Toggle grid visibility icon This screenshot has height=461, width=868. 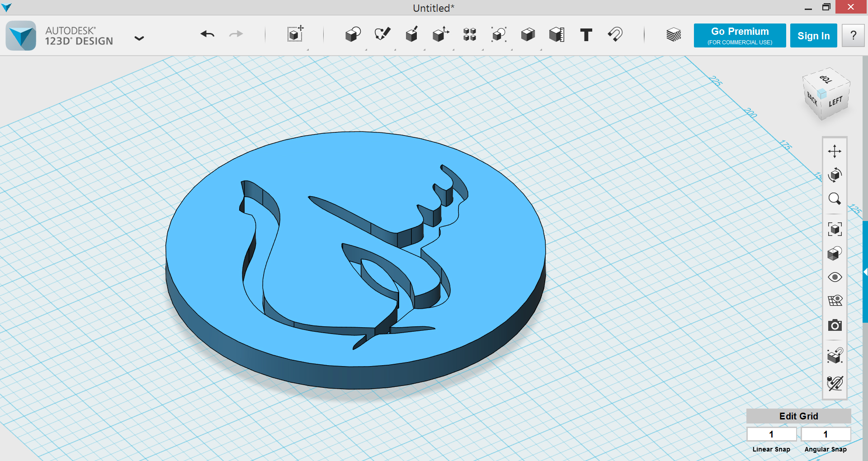[x=835, y=301]
